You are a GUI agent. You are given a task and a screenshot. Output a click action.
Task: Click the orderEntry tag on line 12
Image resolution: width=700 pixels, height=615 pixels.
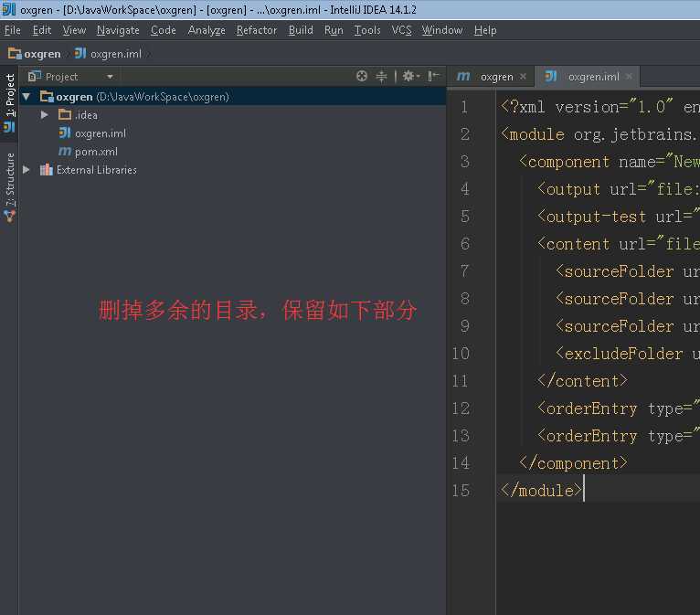pos(587,408)
